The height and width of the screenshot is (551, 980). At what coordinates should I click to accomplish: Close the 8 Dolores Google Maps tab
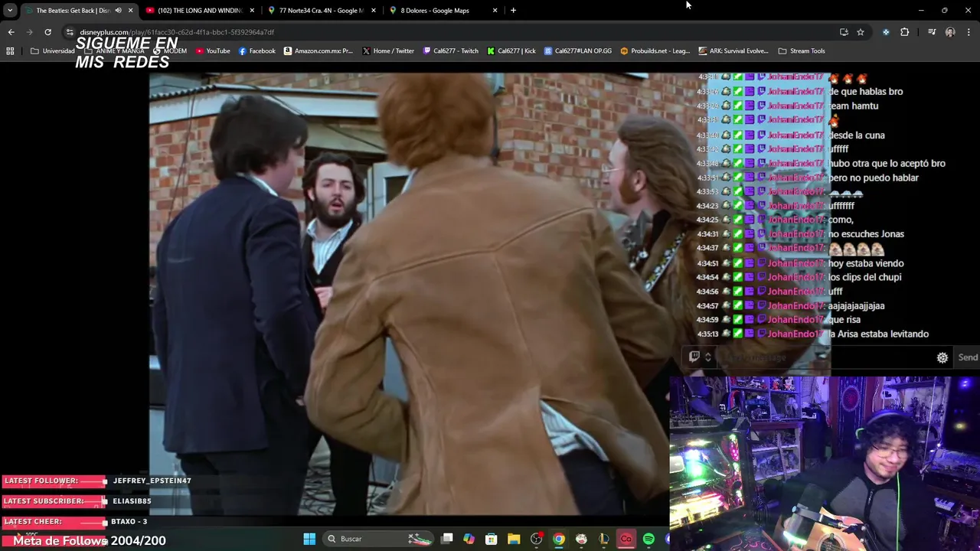[495, 10]
